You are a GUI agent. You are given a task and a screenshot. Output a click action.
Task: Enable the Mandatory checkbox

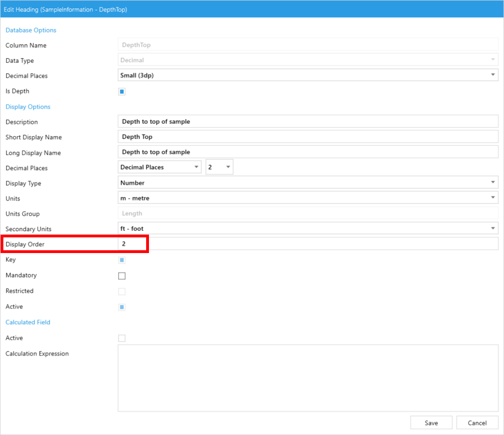tap(122, 276)
